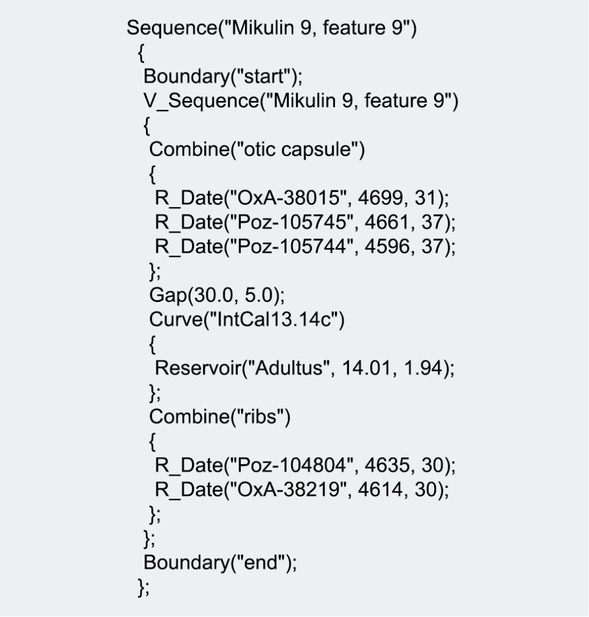This screenshot has width=589, height=617.
Task: Click the opening brace below Sequence
Action: [141, 53]
